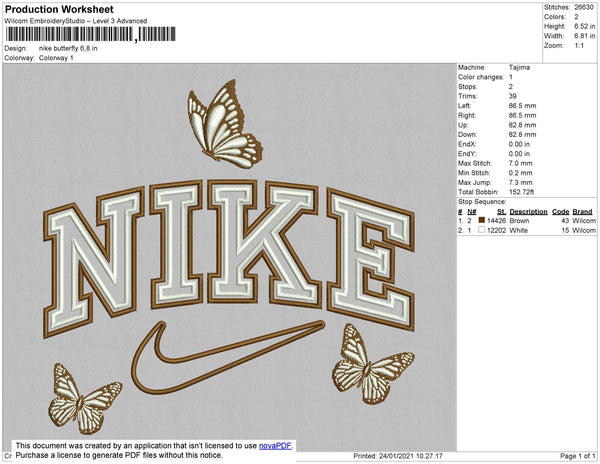Click the total bobbin value '152.72ft'
This screenshot has width=600, height=464.
point(522,192)
